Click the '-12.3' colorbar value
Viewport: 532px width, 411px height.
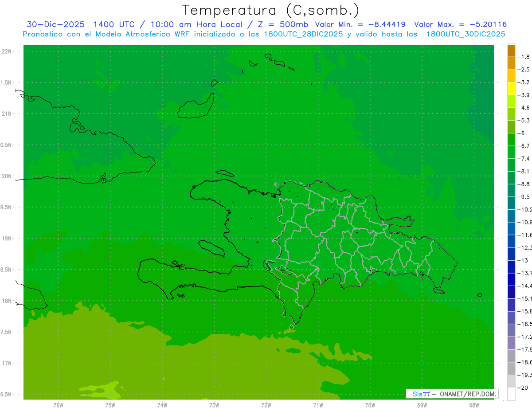524,248
